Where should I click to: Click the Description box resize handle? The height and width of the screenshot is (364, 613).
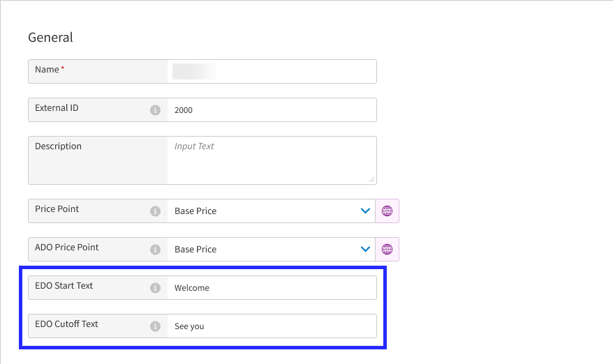(371, 179)
